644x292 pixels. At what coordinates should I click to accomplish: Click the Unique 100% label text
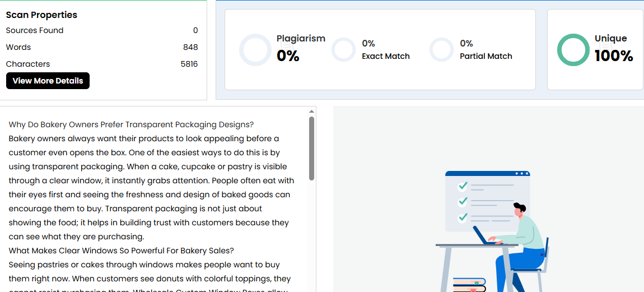(613, 48)
